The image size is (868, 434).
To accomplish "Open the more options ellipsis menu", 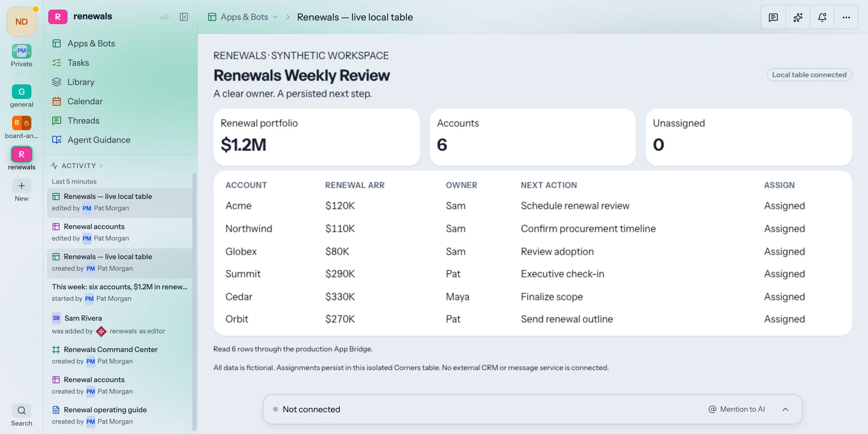I will (x=846, y=17).
